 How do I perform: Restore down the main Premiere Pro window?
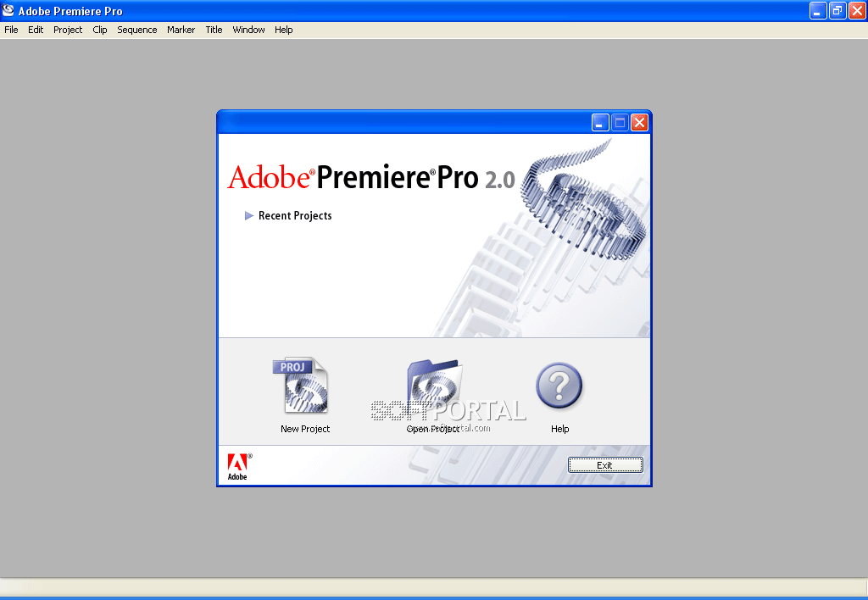pos(837,10)
